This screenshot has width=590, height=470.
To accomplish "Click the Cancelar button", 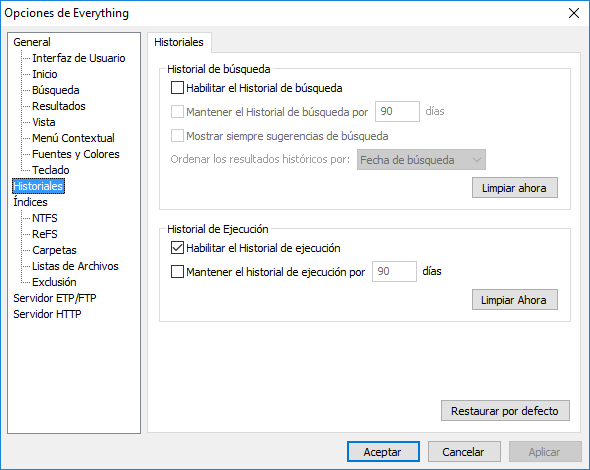I will coord(464,452).
